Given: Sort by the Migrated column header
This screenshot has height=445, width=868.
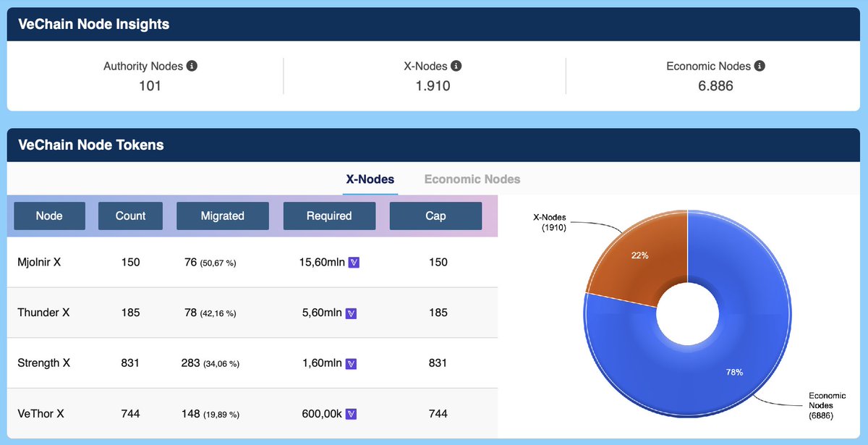Looking at the screenshot, I should coord(223,216).
